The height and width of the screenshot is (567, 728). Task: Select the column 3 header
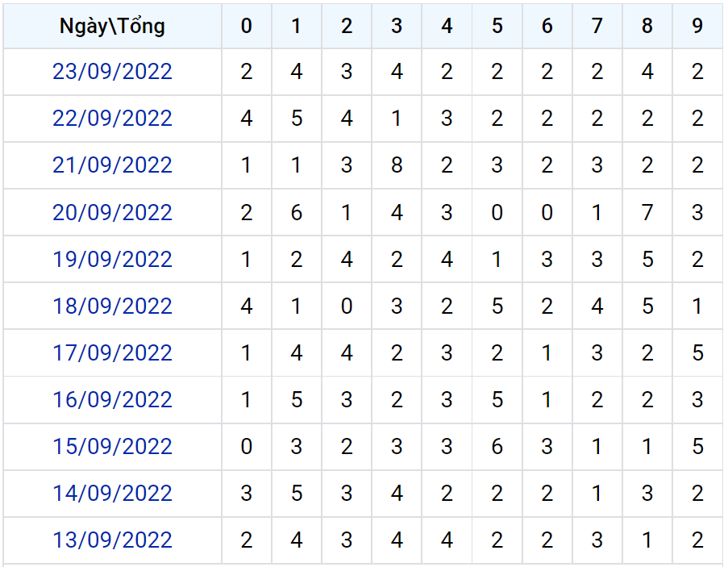coord(397,27)
